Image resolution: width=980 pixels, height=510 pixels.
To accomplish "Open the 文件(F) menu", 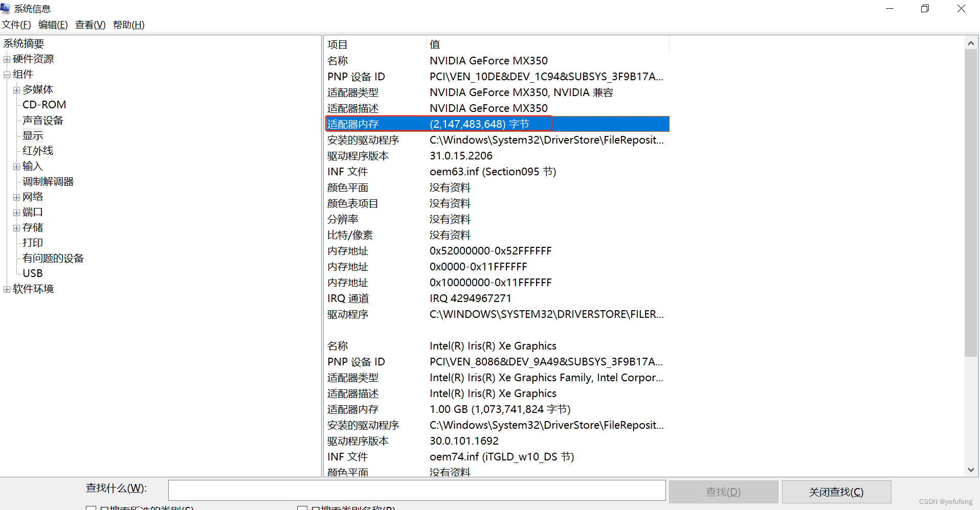I will coord(16,25).
